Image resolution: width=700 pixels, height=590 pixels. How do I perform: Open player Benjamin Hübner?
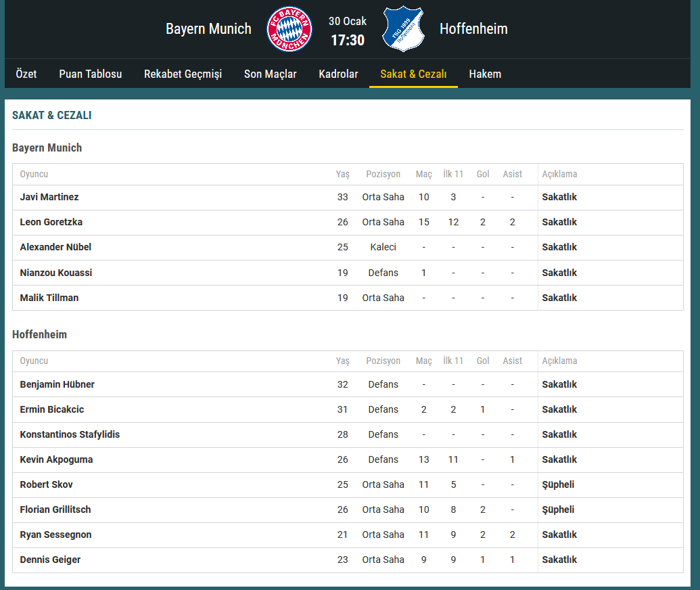click(57, 384)
